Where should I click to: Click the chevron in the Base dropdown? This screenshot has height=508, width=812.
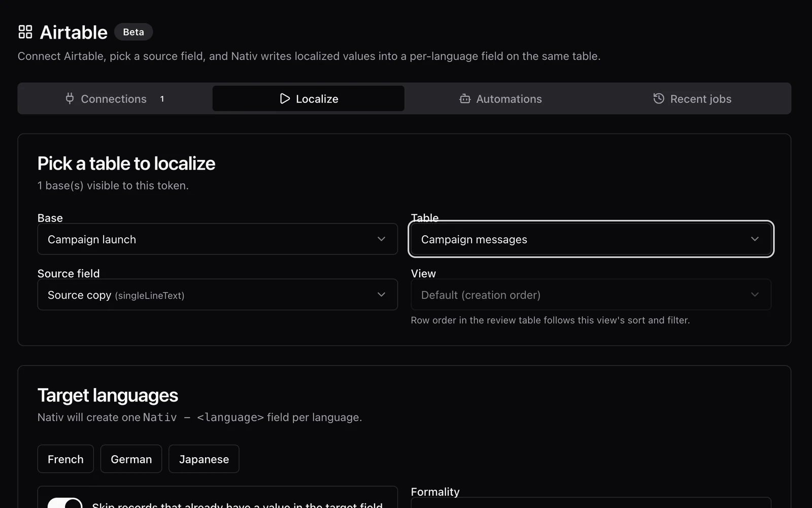(x=381, y=239)
